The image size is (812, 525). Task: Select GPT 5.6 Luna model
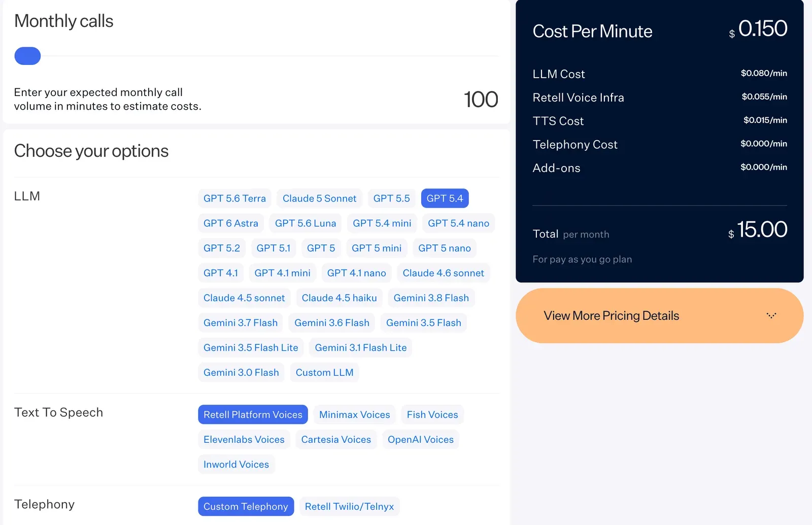305,223
